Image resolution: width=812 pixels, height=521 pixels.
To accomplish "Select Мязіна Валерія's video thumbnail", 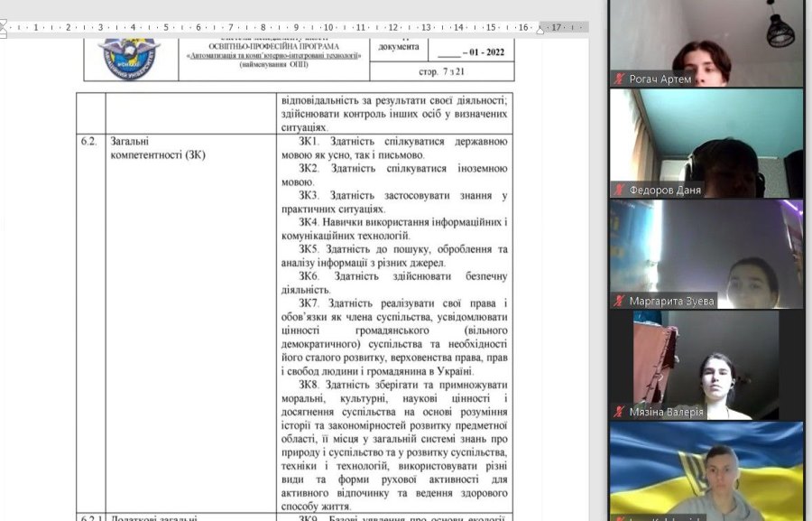I will click(x=706, y=365).
